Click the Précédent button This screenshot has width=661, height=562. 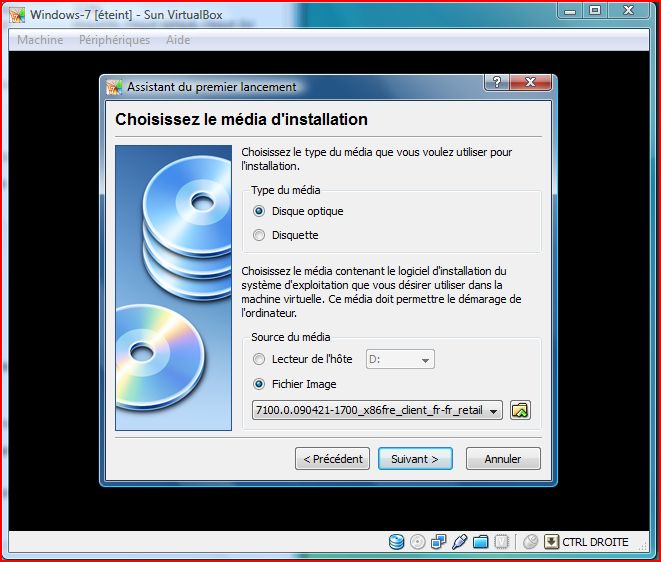tap(333, 459)
